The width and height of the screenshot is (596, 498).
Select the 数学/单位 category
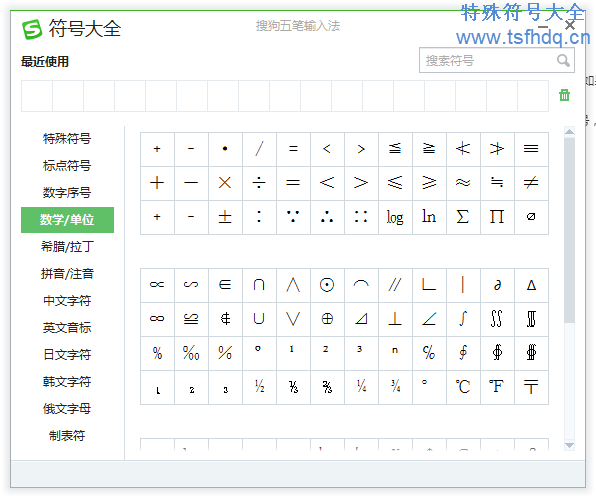pos(67,220)
